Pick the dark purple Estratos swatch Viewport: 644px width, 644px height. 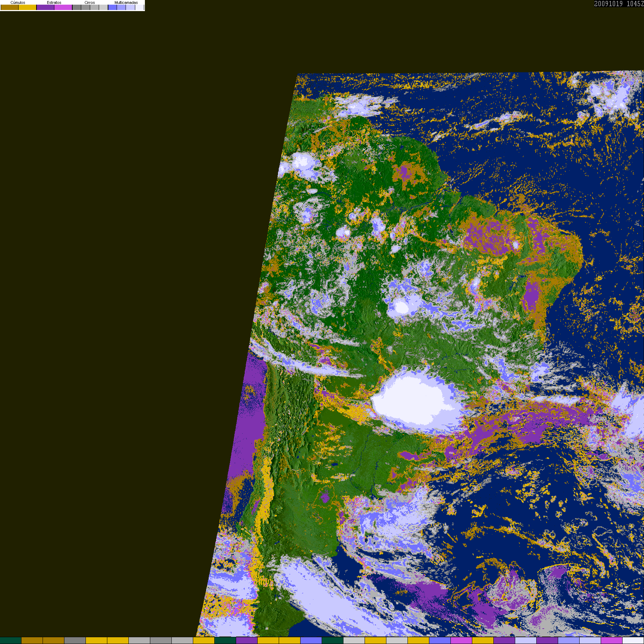pyautogui.click(x=45, y=7)
